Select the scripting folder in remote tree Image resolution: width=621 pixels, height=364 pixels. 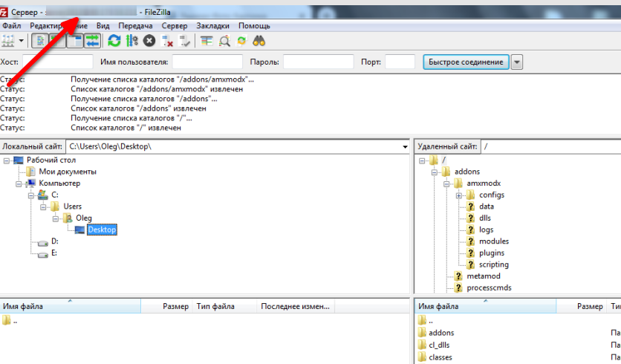494,264
